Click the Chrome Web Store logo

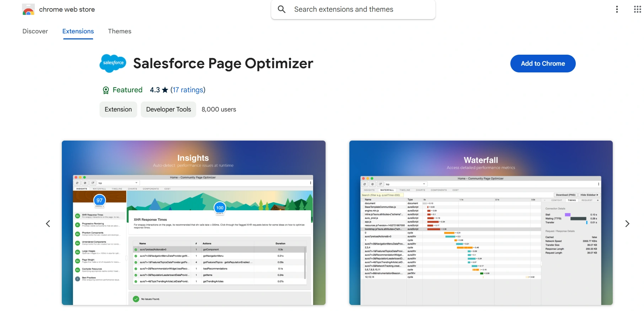tap(28, 10)
